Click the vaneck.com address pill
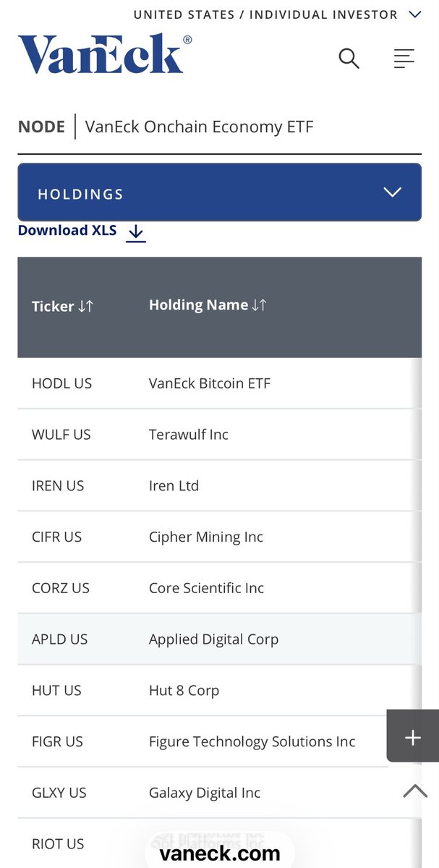This screenshot has width=439, height=868. coord(220,854)
